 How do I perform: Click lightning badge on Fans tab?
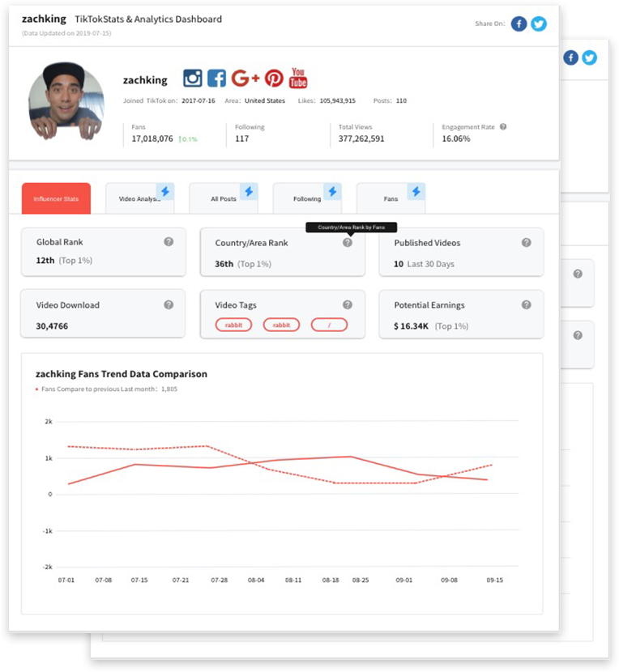click(x=416, y=191)
